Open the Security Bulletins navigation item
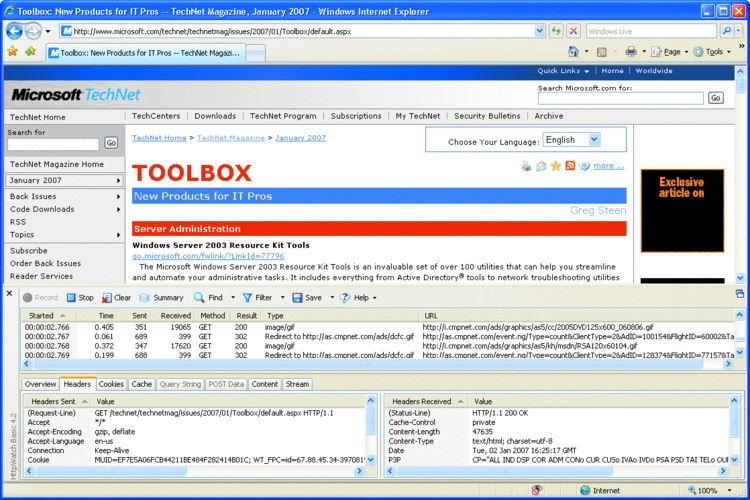The height and width of the screenshot is (500, 750). pos(487,116)
